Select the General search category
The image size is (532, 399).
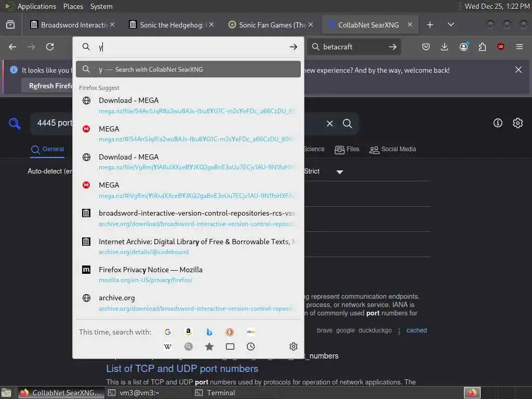pos(47,149)
